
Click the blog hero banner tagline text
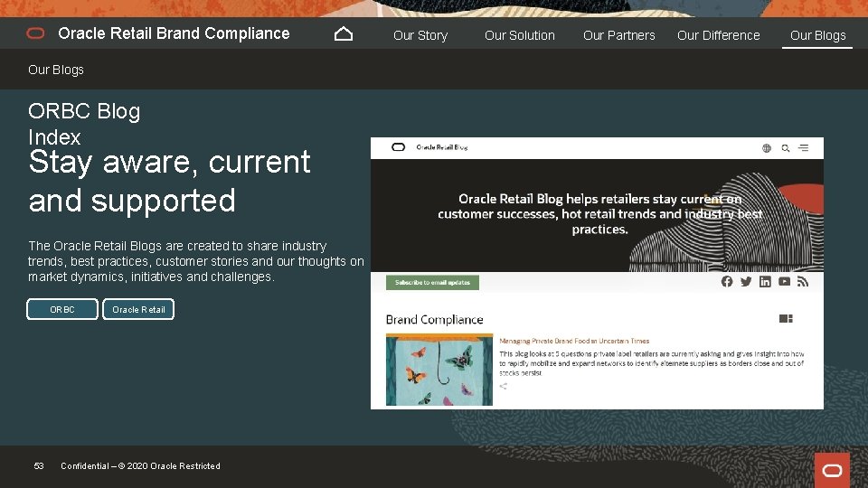point(600,214)
